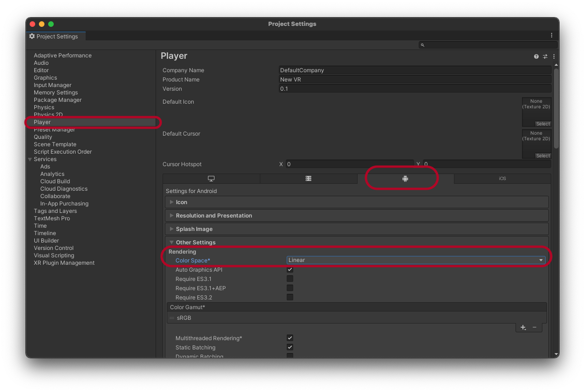Select Physics in the sidebar
Image resolution: width=585 pixels, height=392 pixels.
pyautogui.click(x=44, y=107)
